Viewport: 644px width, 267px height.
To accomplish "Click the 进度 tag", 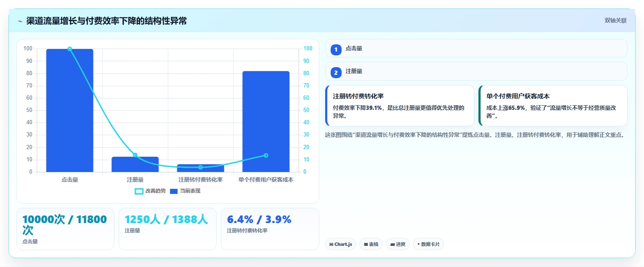I will pos(398,244).
